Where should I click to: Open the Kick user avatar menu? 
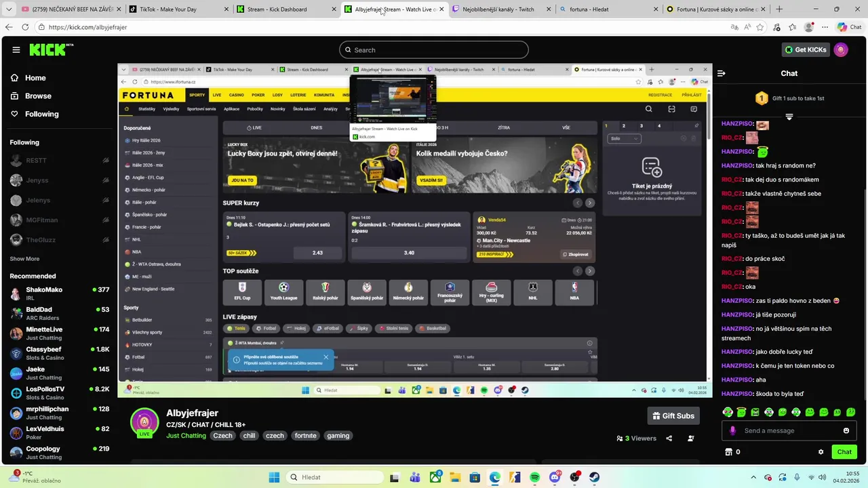[x=841, y=49]
